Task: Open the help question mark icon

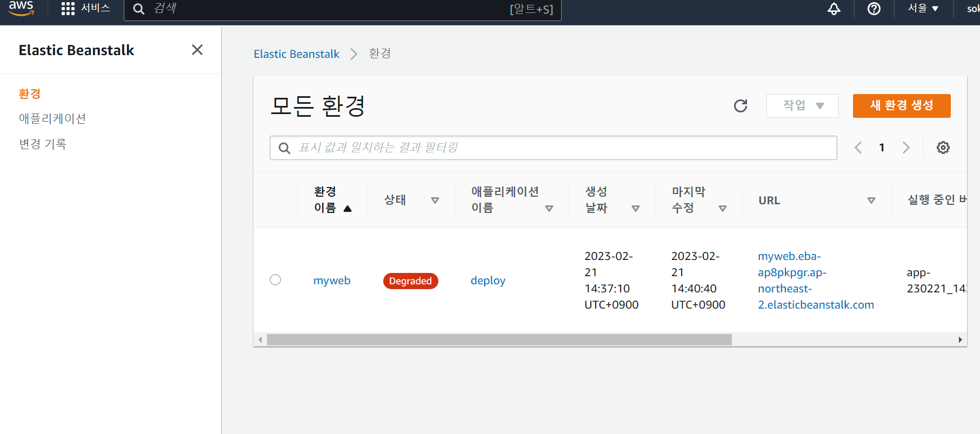Action: pos(874,9)
